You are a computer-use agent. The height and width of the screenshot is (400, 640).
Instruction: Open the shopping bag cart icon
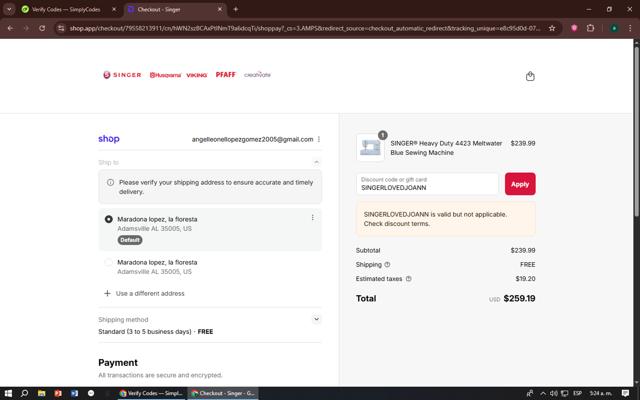click(x=530, y=76)
